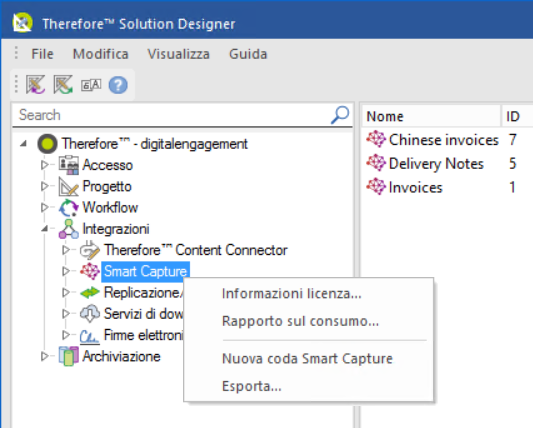533x428 pixels.
Task: Click the Chinese invoices row icon
Action: [376, 139]
